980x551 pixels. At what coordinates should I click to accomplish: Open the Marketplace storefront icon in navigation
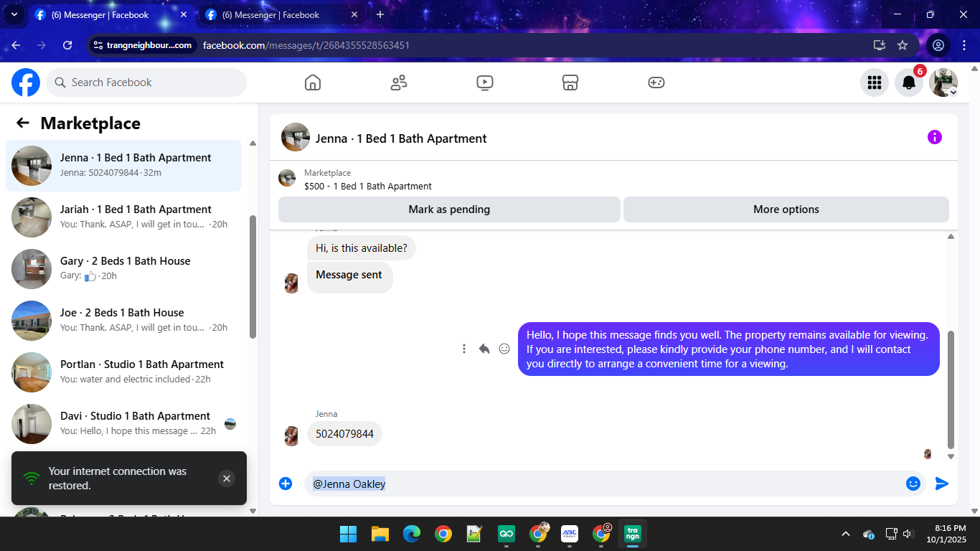[x=570, y=83]
